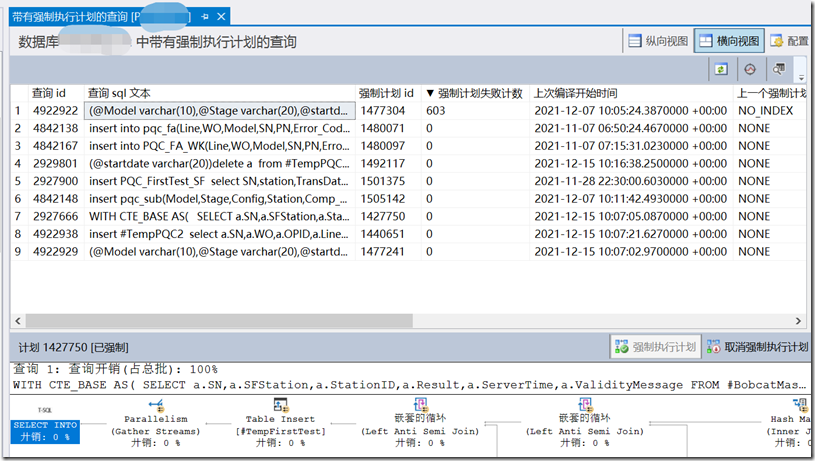Click Table Insert #TempFirstTest plan operator

click(281, 423)
